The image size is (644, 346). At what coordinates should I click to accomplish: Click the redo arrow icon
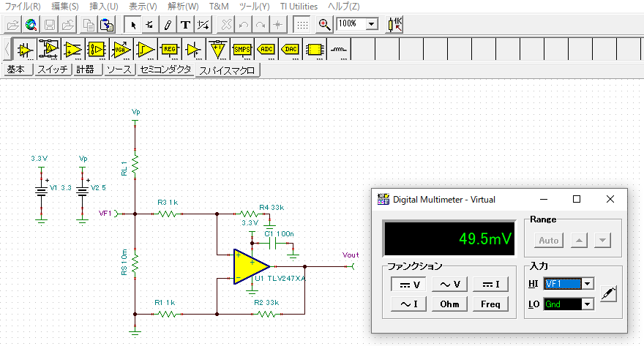(261, 25)
